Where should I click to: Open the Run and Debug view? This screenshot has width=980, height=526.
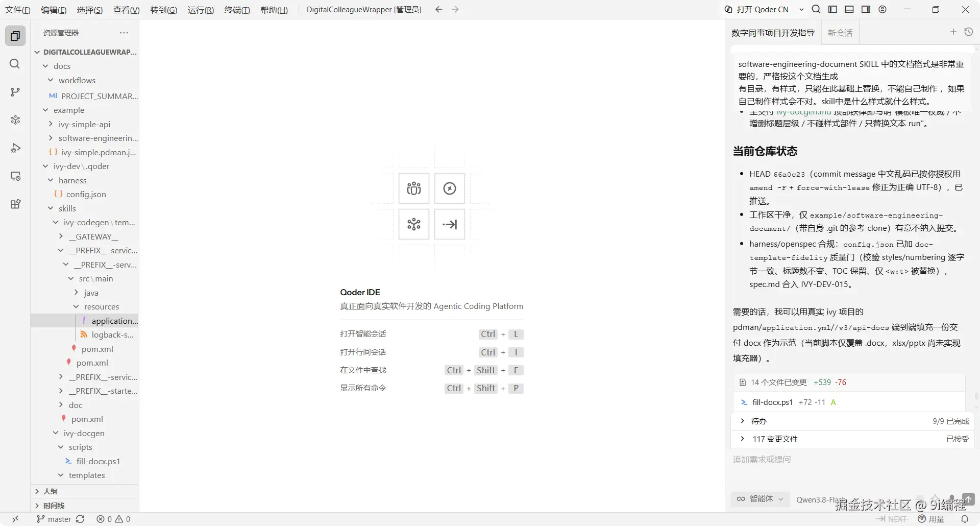15,148
